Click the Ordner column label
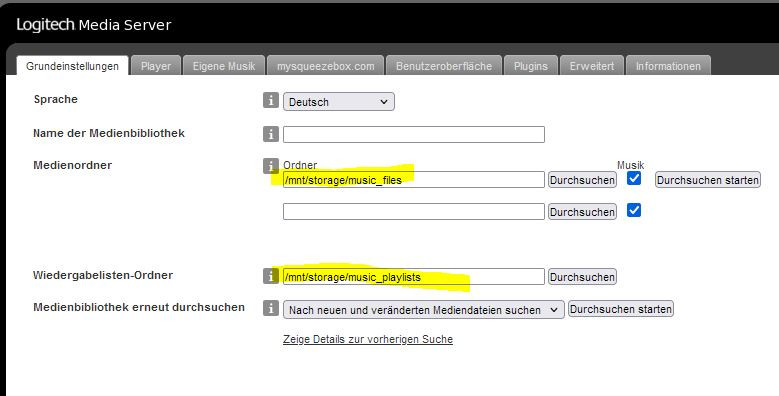This screenshot has height=396, width=779. [300, 165]
